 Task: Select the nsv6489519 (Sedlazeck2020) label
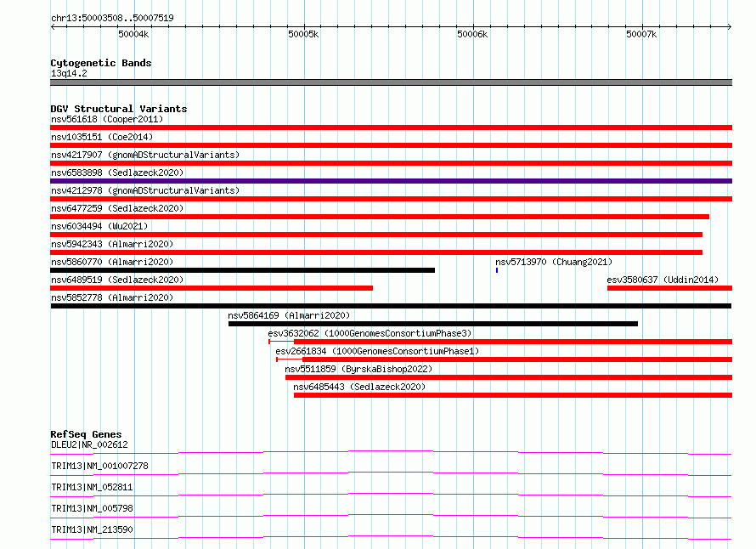117,280
